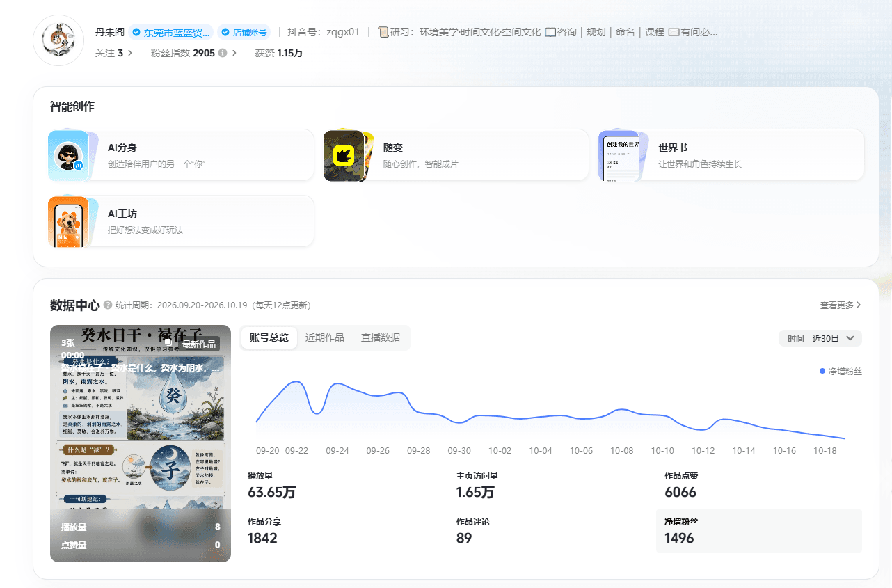This screenshot has height=588, width=892.
Task: Select the 播放量 metric
Action: 272,486
